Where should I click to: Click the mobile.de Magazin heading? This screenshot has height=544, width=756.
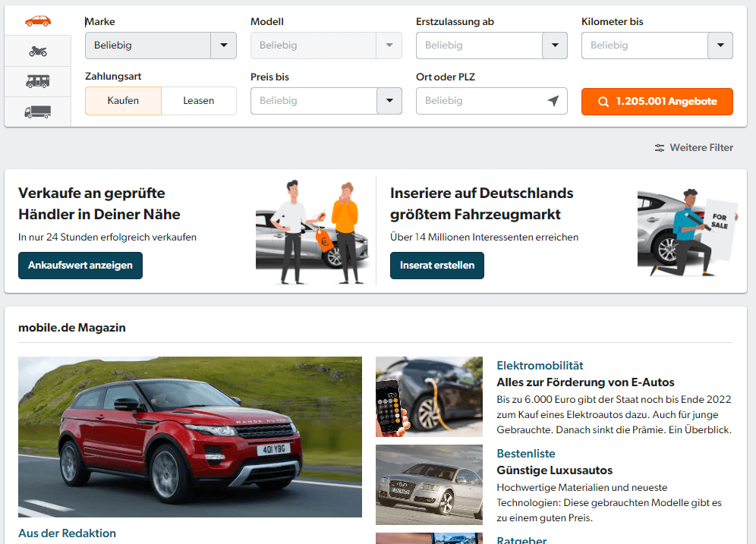[72, 328]
